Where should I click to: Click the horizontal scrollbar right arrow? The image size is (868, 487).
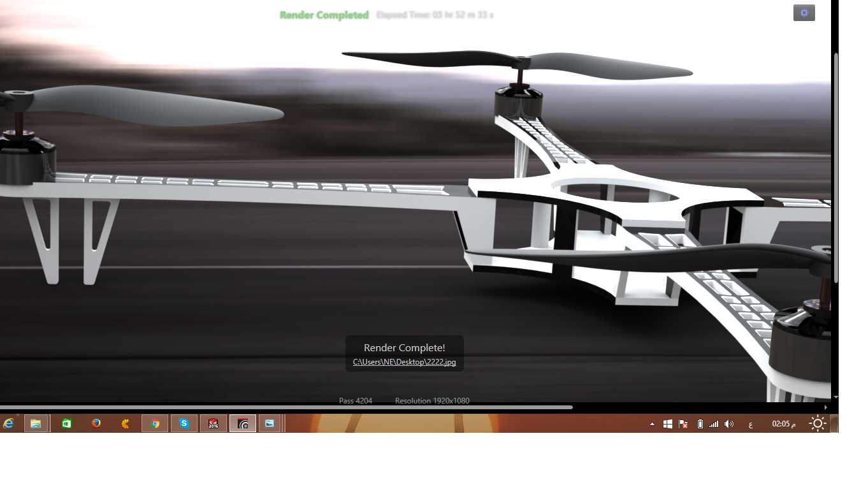coord(826,407)
